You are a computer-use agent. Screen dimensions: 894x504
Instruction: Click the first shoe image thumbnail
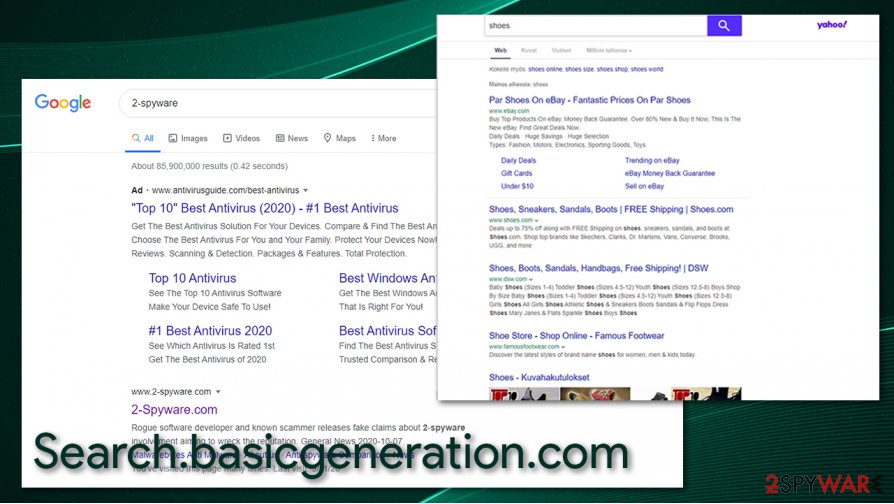[x=524, y=393]
